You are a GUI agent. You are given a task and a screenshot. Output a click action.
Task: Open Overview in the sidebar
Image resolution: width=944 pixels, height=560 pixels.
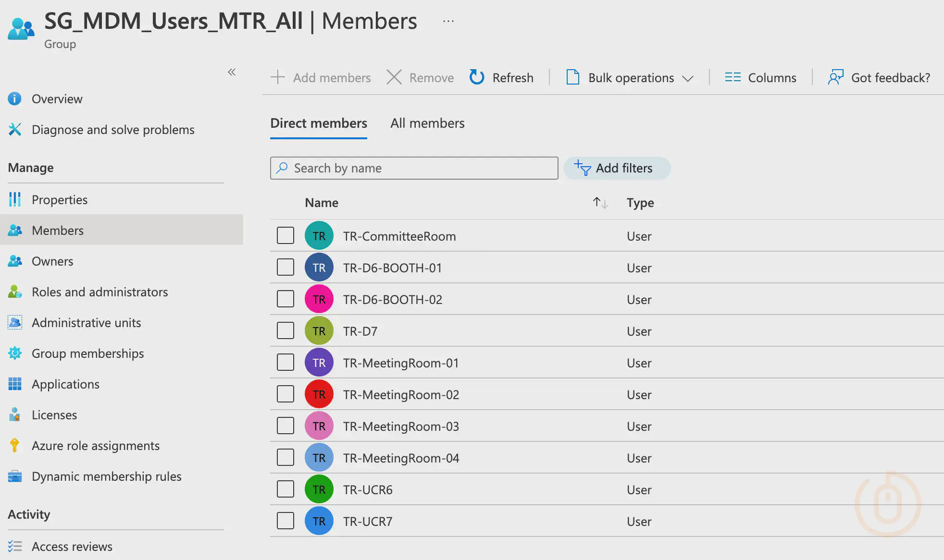(x=57, y=99)
